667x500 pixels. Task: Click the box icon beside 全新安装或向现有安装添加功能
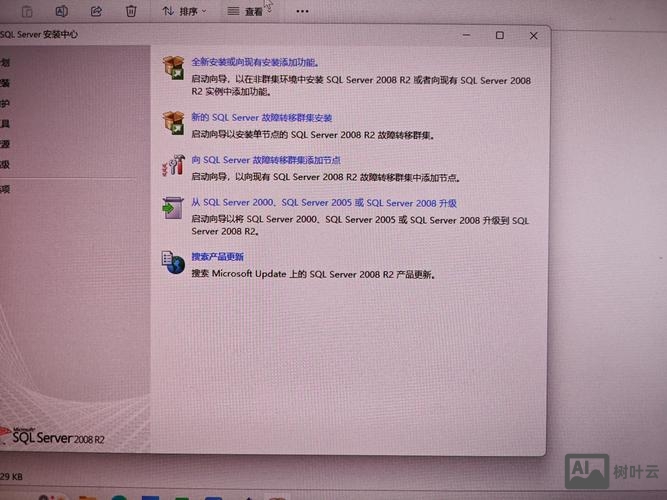[x=174, y=68]
